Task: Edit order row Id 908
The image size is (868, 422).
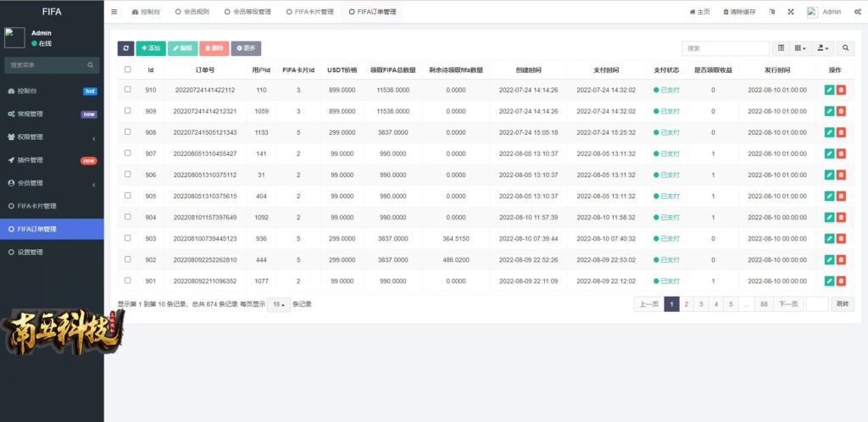Action: [829, 132]
